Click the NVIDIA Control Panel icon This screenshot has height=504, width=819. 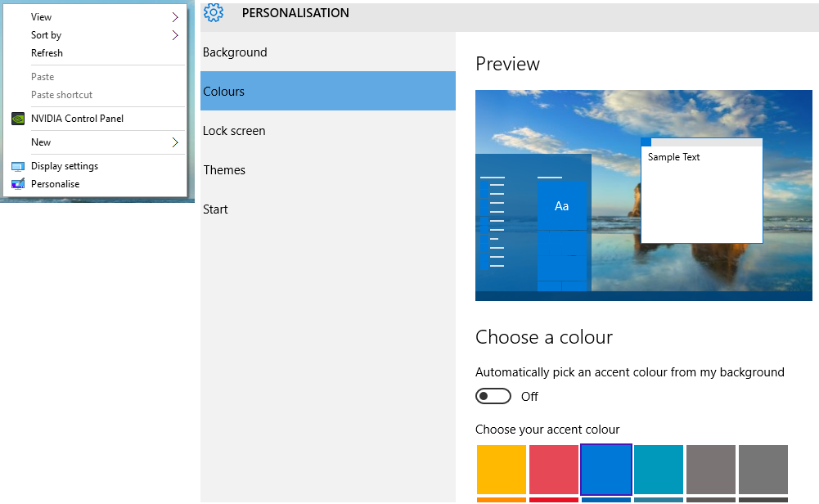tap(18, 119)
